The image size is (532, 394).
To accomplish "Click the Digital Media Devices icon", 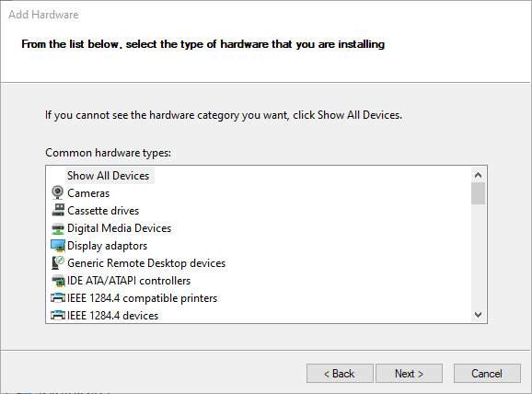I will click(58, 228).
